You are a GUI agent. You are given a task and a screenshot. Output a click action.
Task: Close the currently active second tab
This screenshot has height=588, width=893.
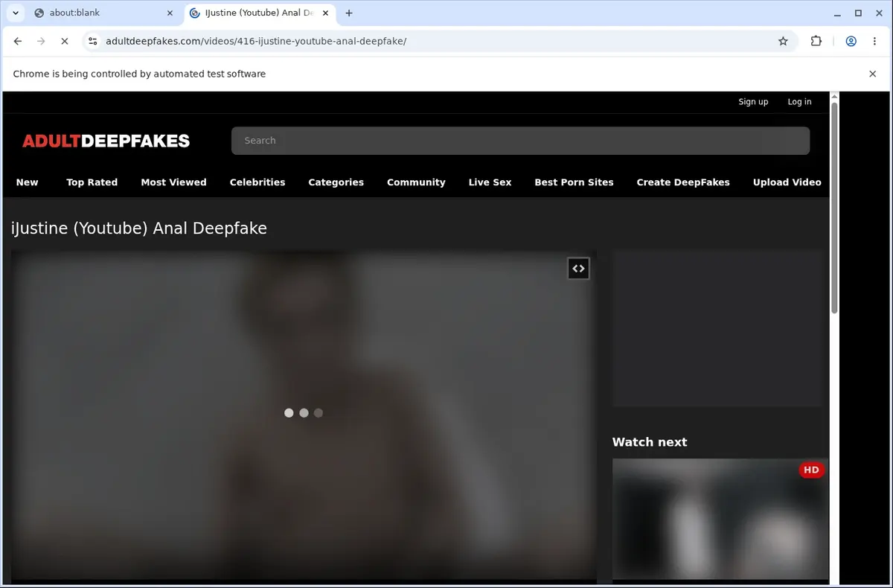coord(325,13)
